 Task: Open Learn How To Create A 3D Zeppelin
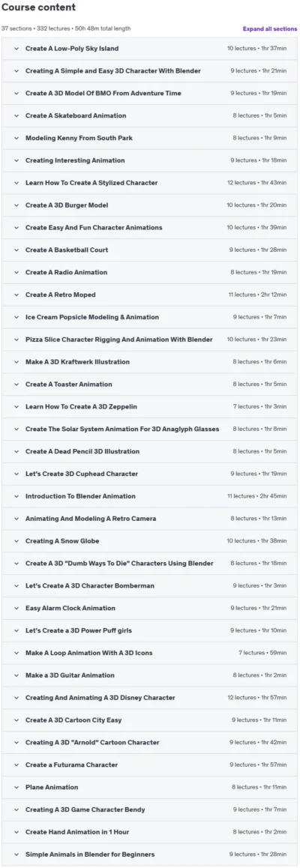149,406
